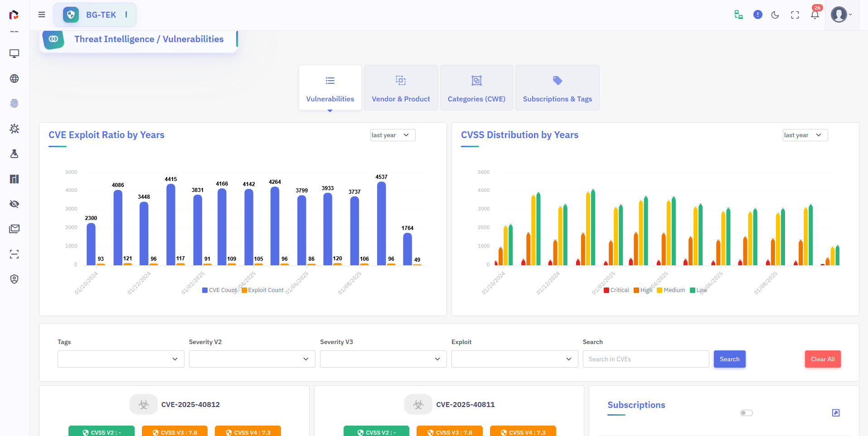The height and width of the screenshot is (436, 868).
Task: Click the red Critical legend swatch
Action: coord(606,290)
